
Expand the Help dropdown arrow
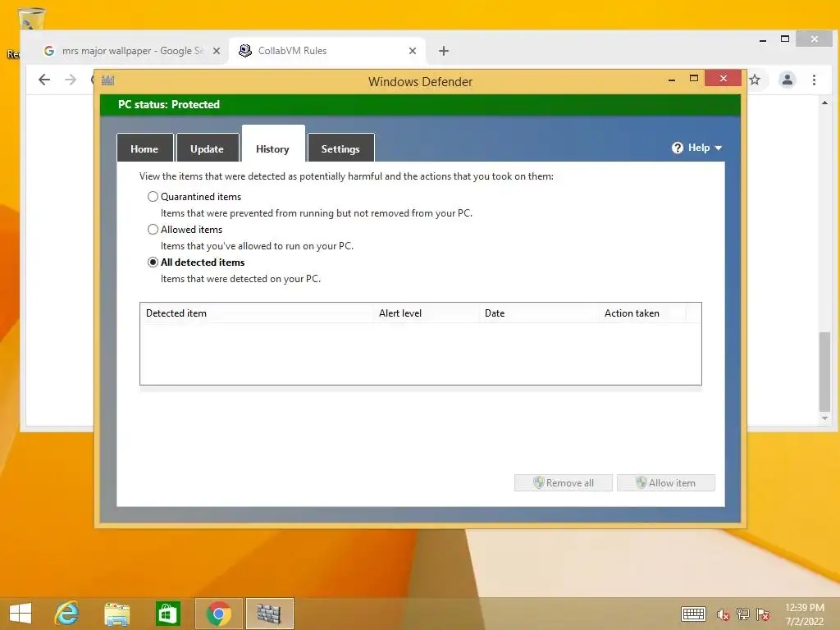point(719,148)
